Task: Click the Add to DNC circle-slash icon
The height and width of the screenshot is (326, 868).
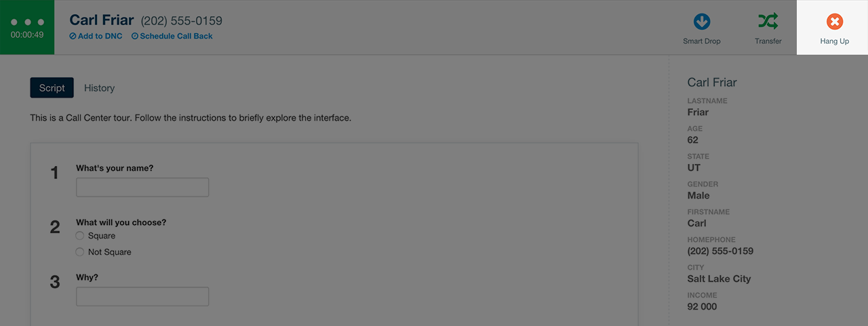Action: (x=73, y=37)
